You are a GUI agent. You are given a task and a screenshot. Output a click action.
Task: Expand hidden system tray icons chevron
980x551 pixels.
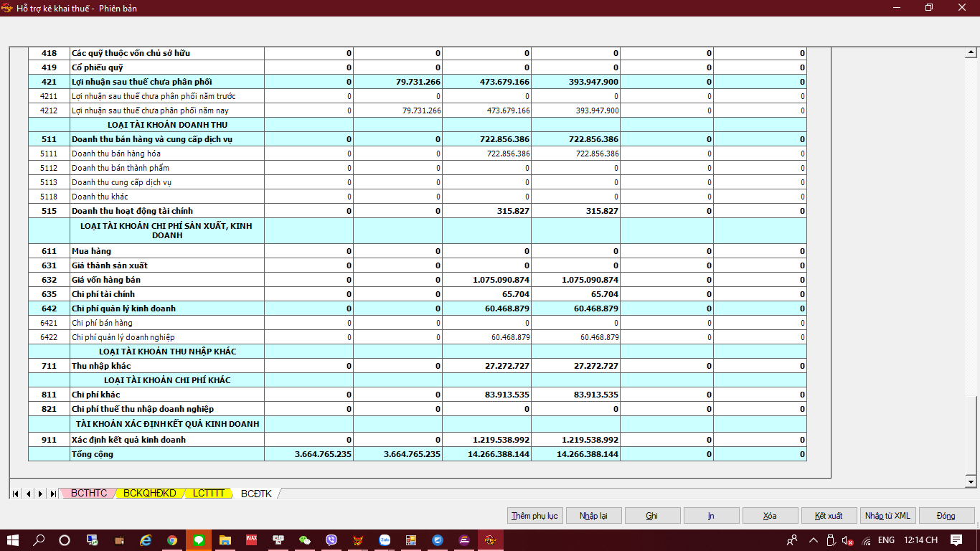813,540
